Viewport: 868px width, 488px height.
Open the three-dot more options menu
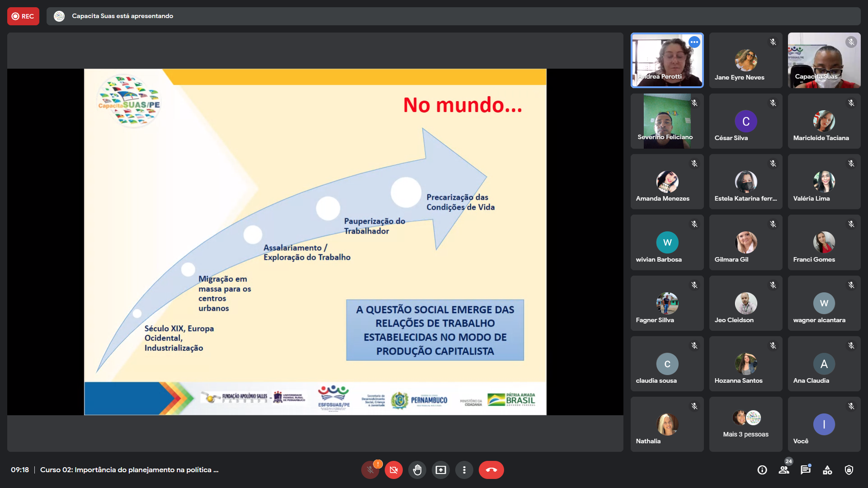click(x=464, y=470)
